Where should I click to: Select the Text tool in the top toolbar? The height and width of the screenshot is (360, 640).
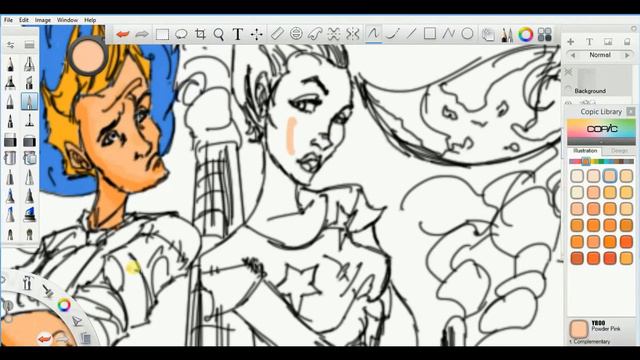238,34
